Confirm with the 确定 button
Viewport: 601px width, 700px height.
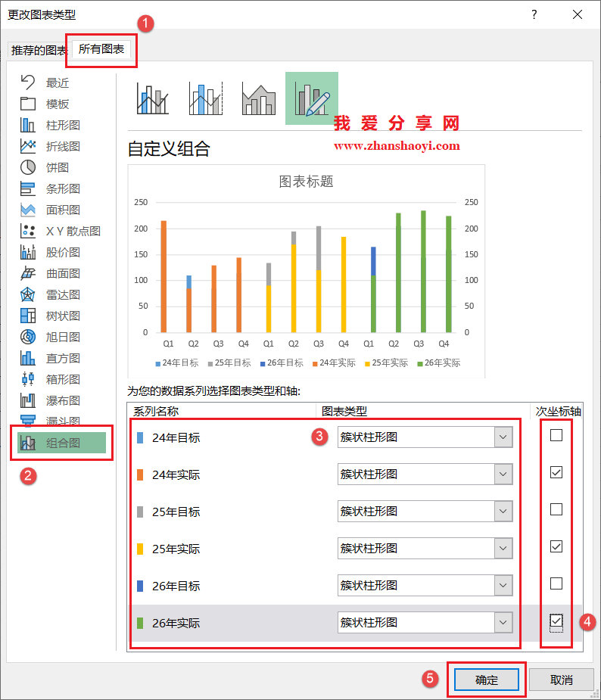(x=486, y=680)
